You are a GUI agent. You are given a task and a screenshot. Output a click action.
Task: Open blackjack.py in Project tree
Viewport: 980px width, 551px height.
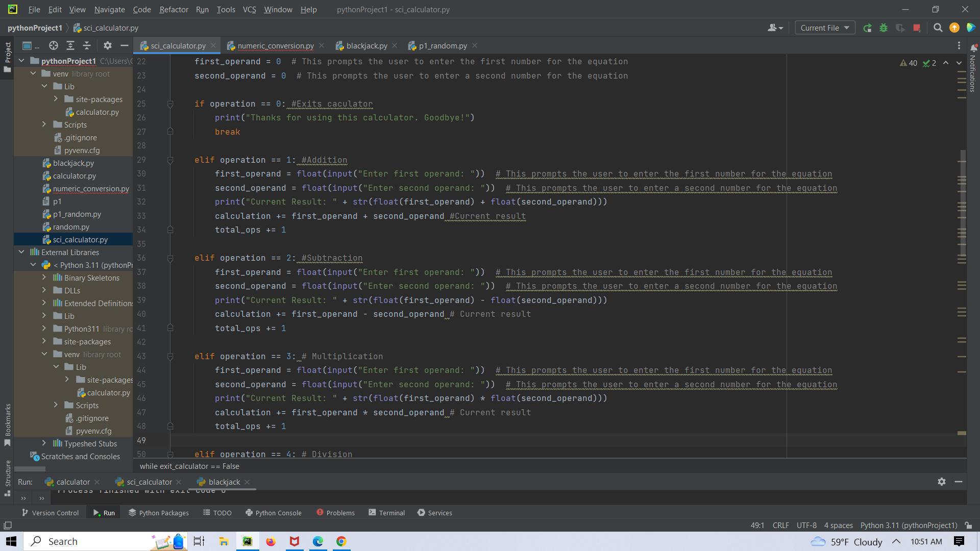pyautogui.click(x=73, y=163)
